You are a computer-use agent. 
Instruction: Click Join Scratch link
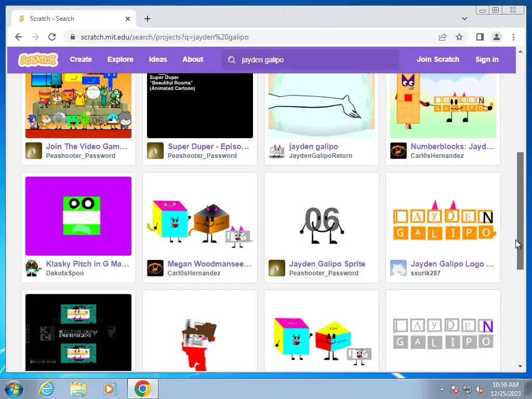coord(437,59)
